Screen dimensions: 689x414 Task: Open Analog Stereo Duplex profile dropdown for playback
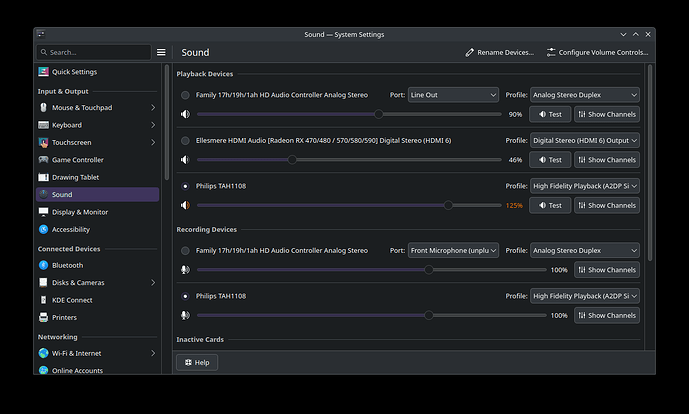(585, 95)
